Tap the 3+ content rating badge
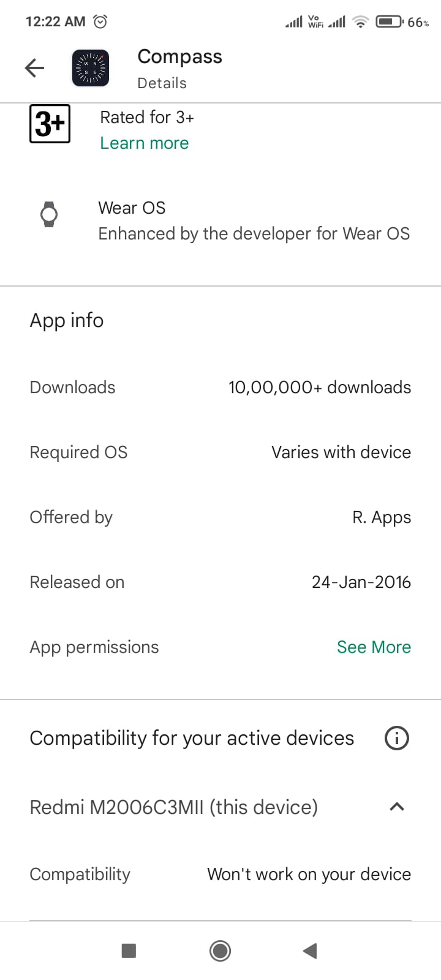The image size is (441, 980). click(x=50, y=124)
